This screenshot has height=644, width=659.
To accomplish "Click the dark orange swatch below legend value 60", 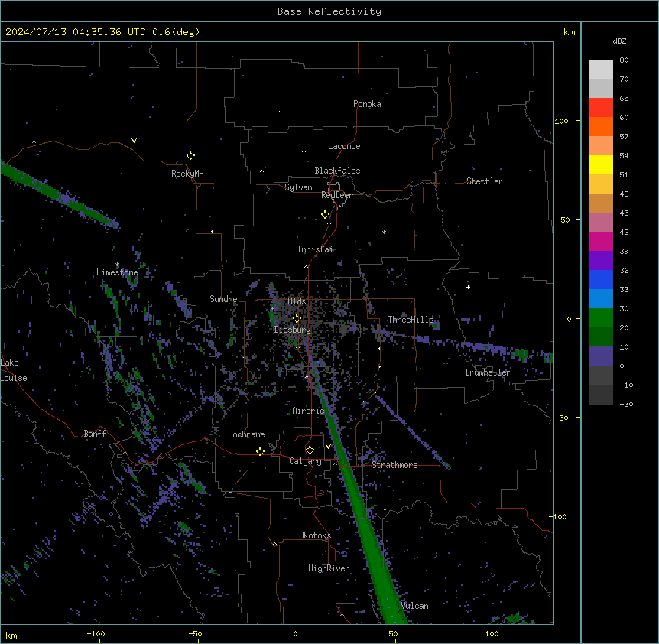I will point(601,126).
